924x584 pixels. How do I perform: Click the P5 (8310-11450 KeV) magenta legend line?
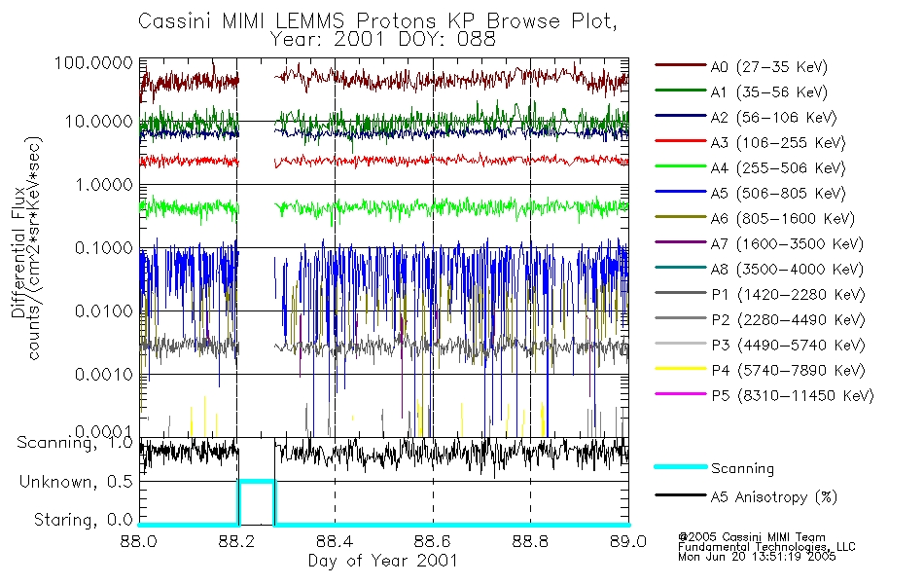click(x=680, y=393)
